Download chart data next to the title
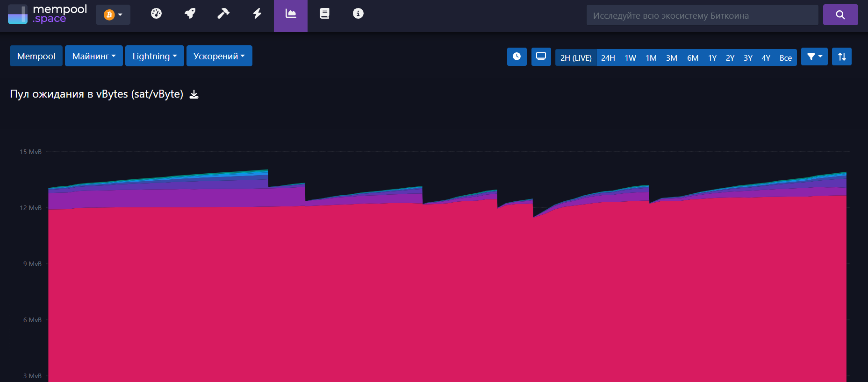 click(194, 95)
